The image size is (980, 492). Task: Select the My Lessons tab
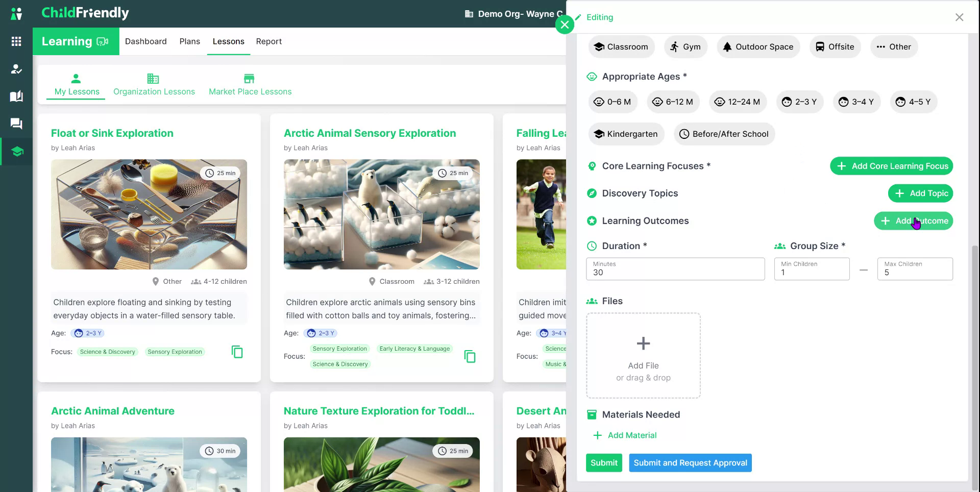click(x=77, y=85)
